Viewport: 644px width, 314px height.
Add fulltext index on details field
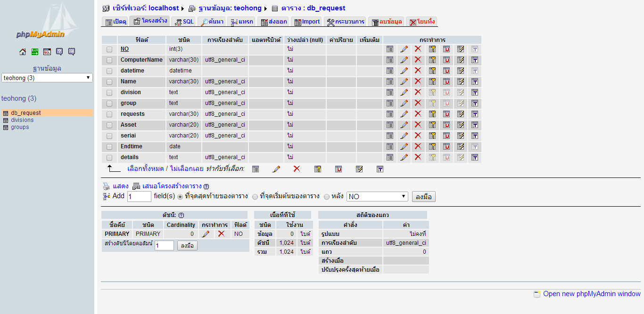[x=475, y=157]
